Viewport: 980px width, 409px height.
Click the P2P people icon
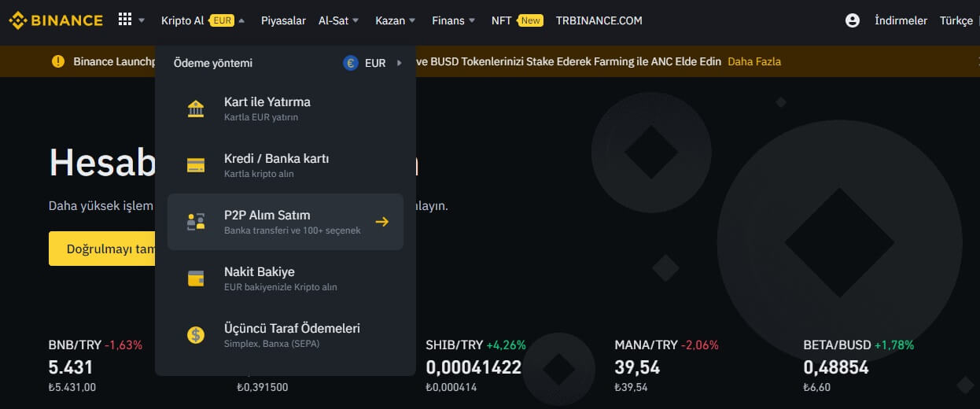[x=196, y=222]
